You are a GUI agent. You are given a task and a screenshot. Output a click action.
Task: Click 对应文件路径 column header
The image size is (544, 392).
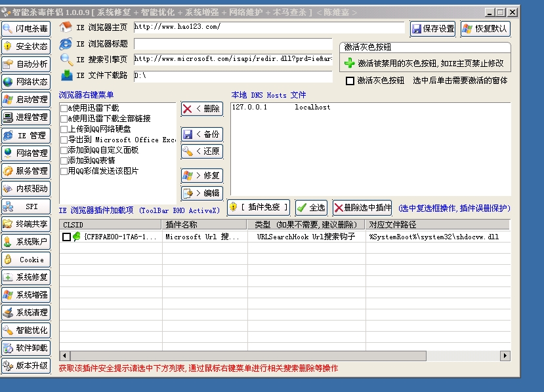tap(438, 225)
